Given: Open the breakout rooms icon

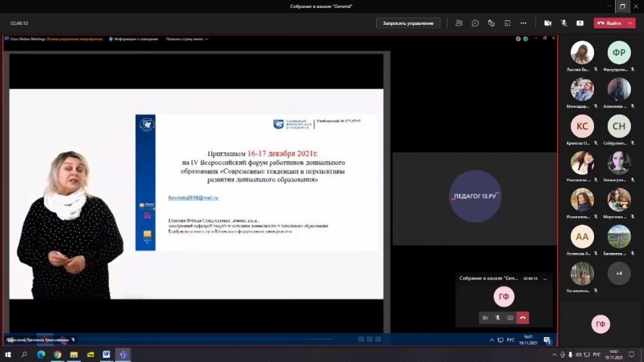Looking at the screenshot, I should coord(507,23).
